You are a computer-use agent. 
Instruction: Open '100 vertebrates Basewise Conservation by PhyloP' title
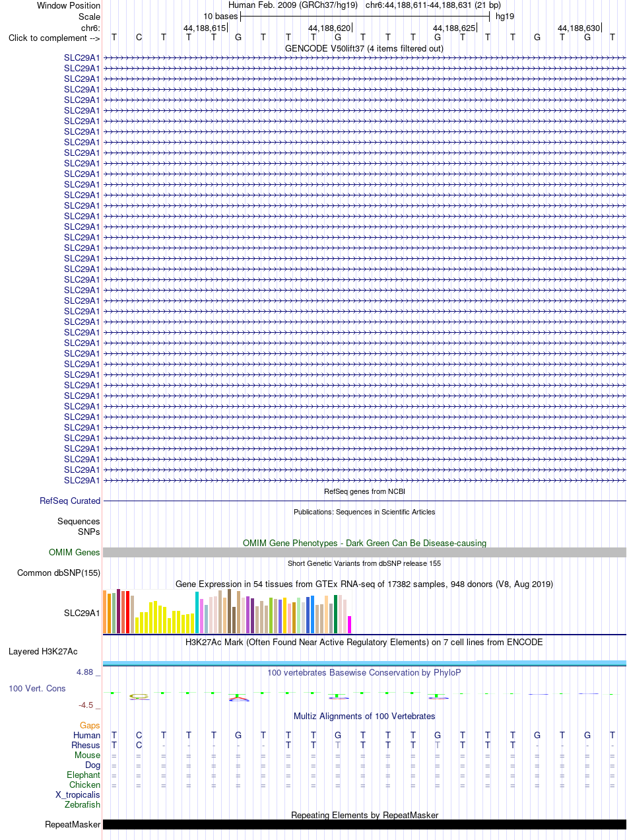364,672
